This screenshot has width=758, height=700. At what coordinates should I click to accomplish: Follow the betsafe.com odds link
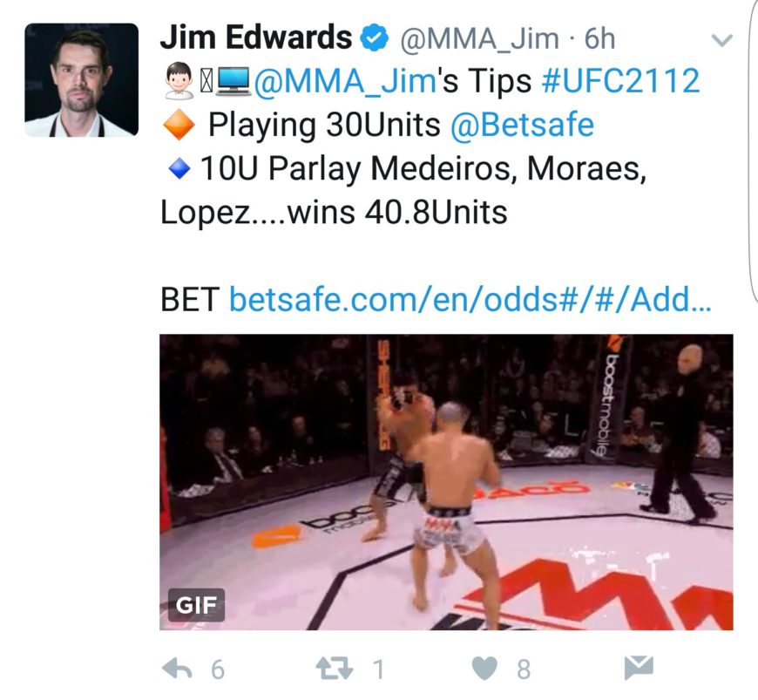[x=470, y=300]
